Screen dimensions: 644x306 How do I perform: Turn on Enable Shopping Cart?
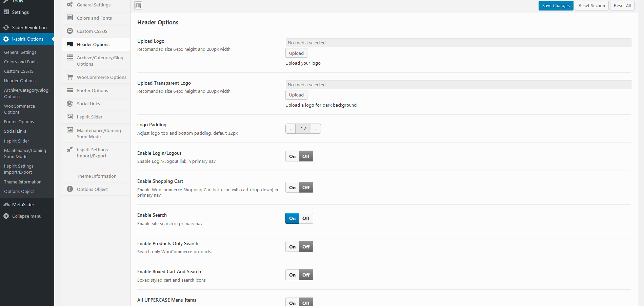pyautogui.click(x=292, y=188)
